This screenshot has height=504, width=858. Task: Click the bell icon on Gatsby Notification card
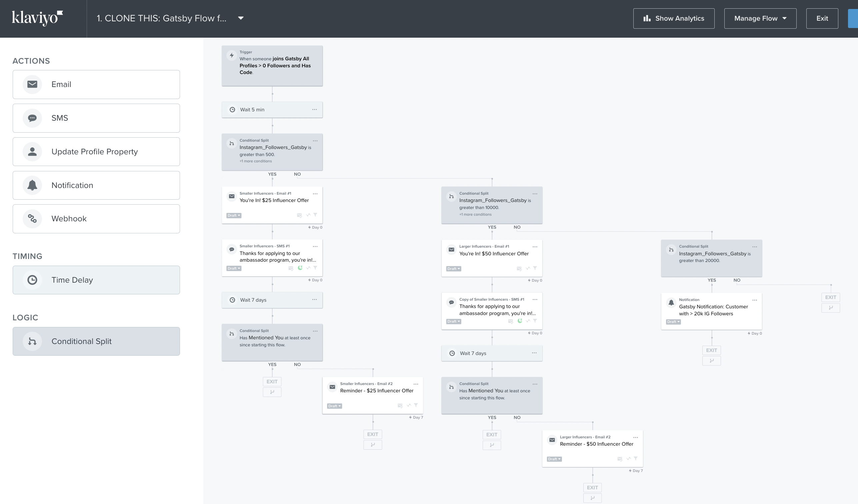click(x=671, y=302)
